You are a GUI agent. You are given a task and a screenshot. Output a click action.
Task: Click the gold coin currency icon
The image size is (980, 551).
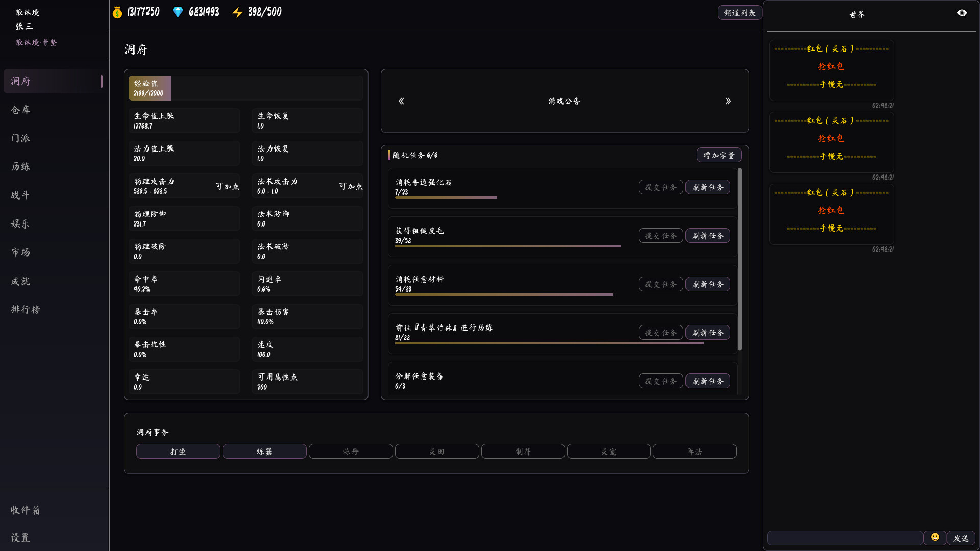(x=117, y=12)
